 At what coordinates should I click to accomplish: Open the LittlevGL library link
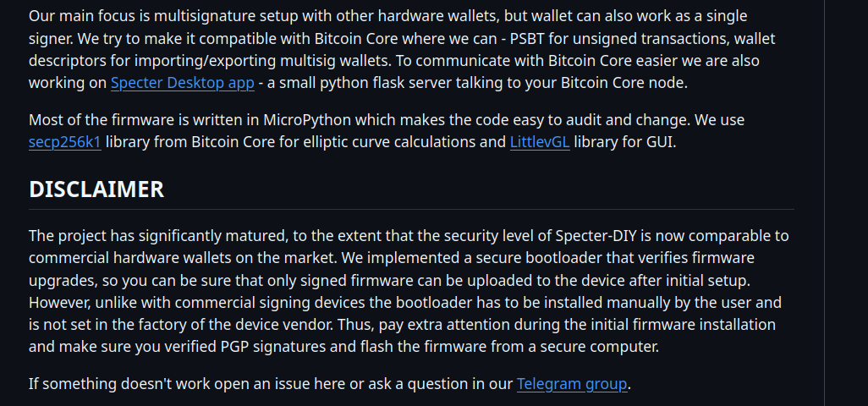coord(539,142)
